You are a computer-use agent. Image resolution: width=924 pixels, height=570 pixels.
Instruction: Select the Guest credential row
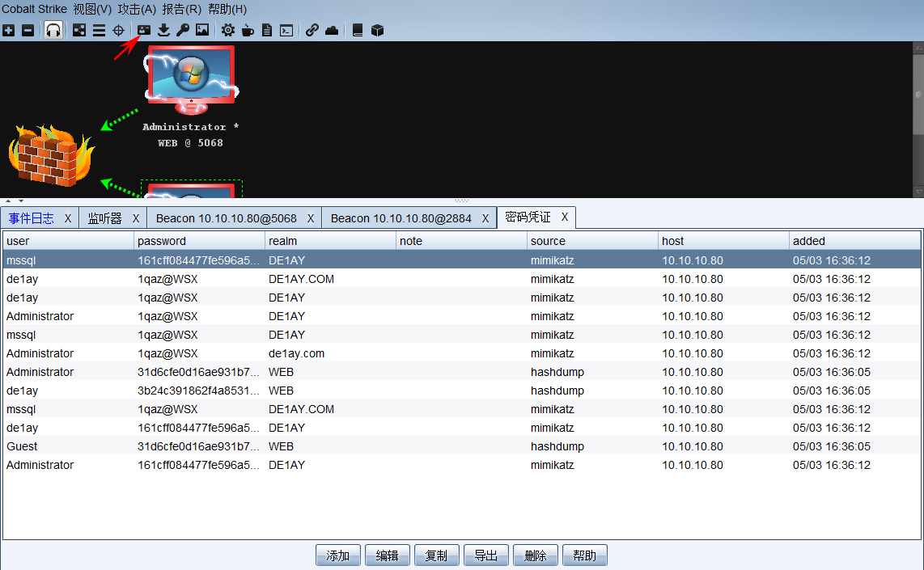[x=462, y=446]
